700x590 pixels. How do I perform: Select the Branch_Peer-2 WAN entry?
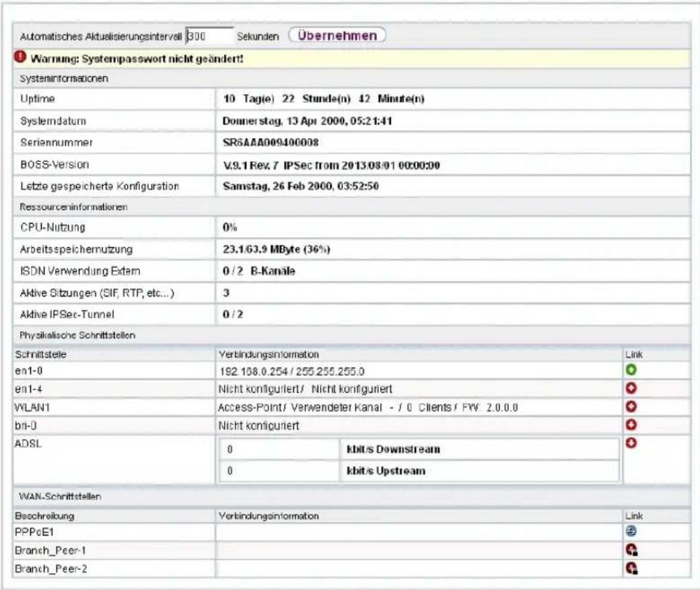(51, 568)
